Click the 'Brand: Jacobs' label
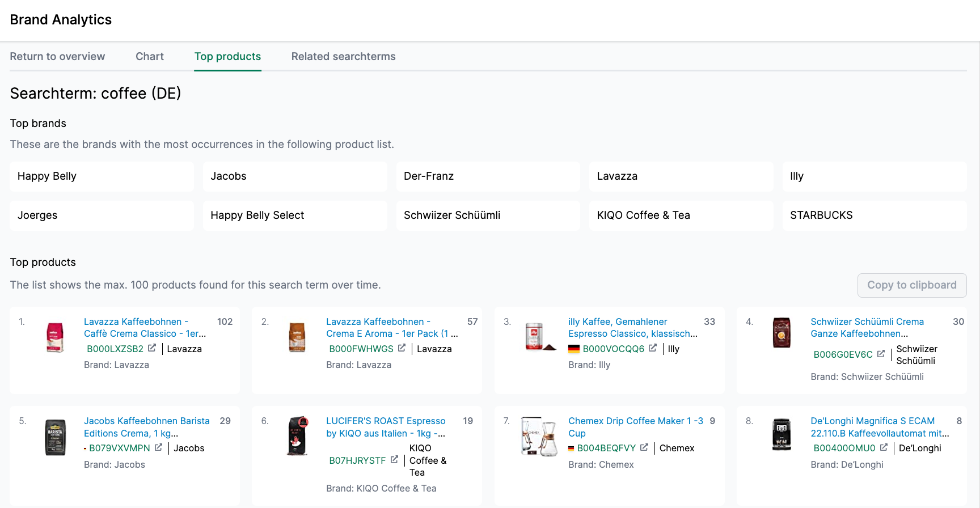The width and height of the screenshot is (980, 508). point(115,464)
